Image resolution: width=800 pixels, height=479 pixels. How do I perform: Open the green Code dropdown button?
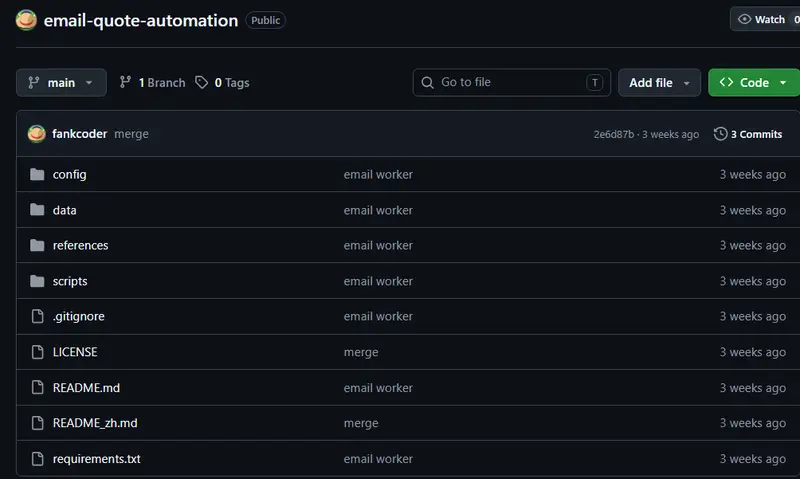click(754, 83)
